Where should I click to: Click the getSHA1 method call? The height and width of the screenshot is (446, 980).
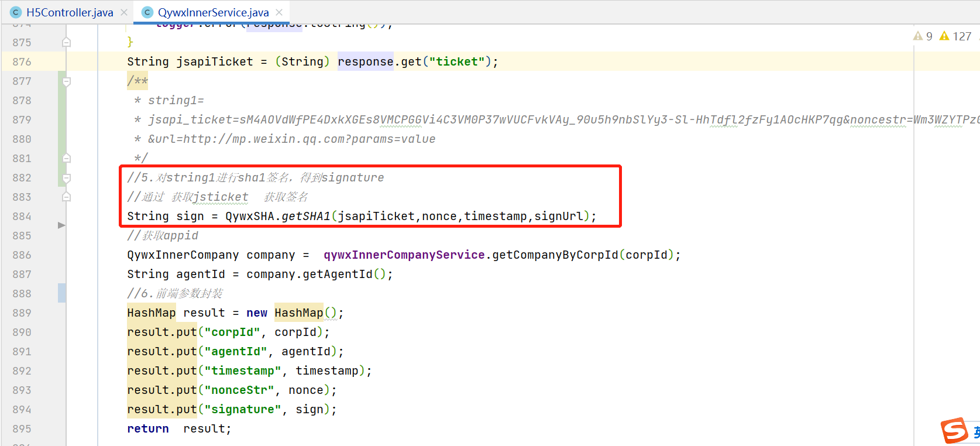tap(306, 216)
